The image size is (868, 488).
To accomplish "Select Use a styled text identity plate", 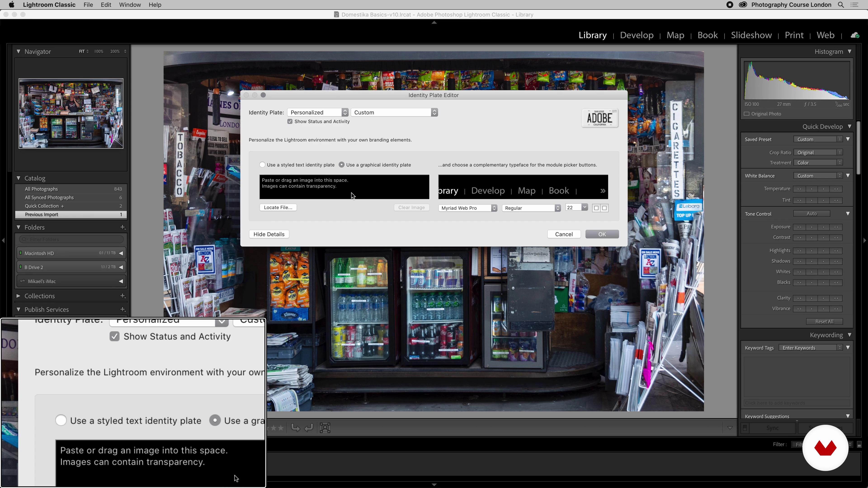I will (x=262, y=165).
